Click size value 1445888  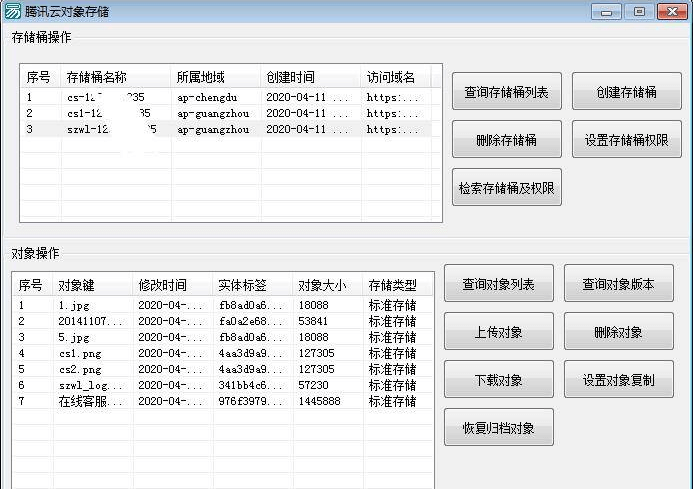tap(319, 401)
